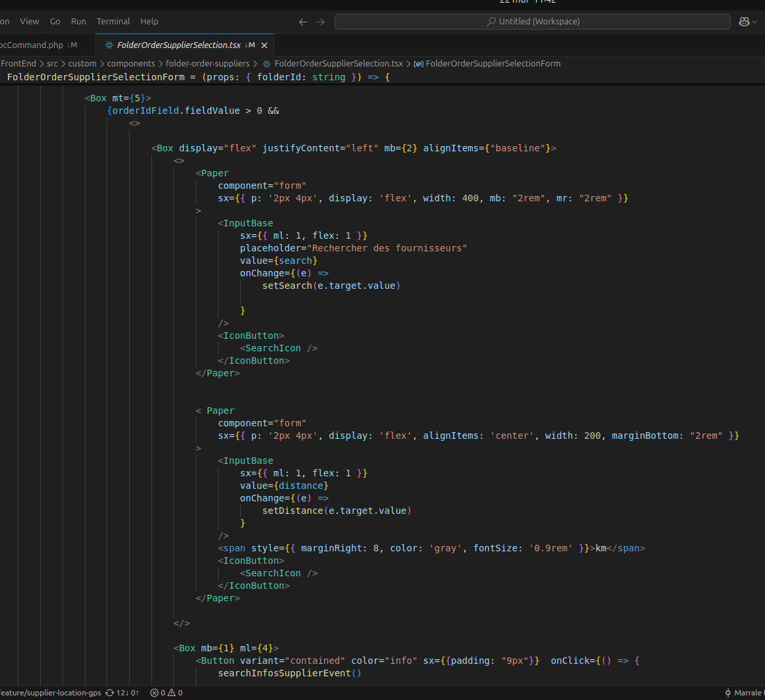
Task: Close the FolderOrderSupplierSelection.tsx tab
Action: click(x=265, y=45)
